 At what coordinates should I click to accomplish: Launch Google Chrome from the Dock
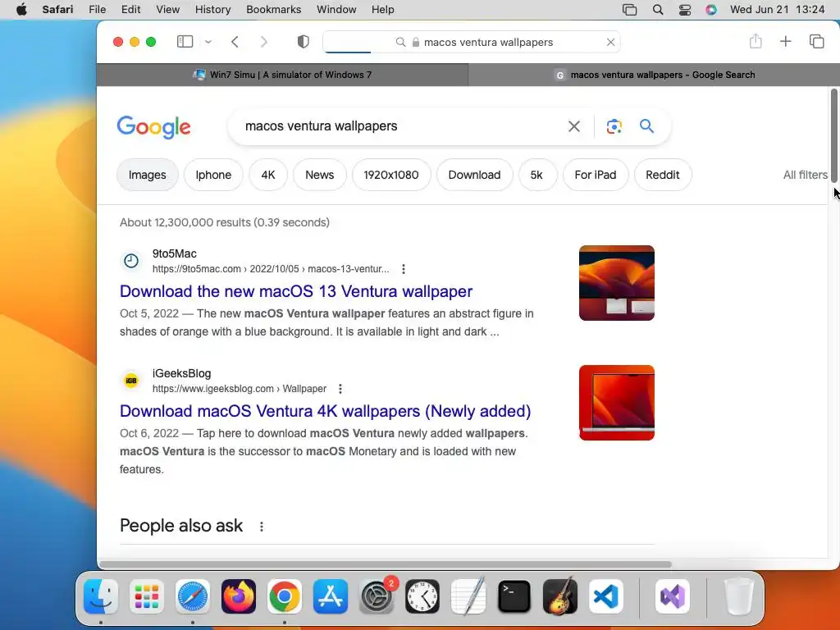[x=285, y=596]
